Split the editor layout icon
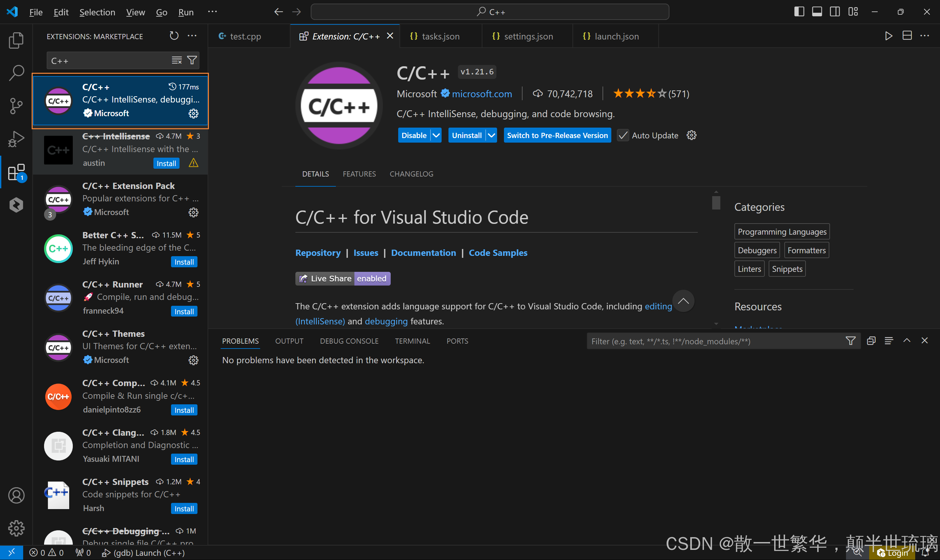The image size is (940, 560). 907,36
